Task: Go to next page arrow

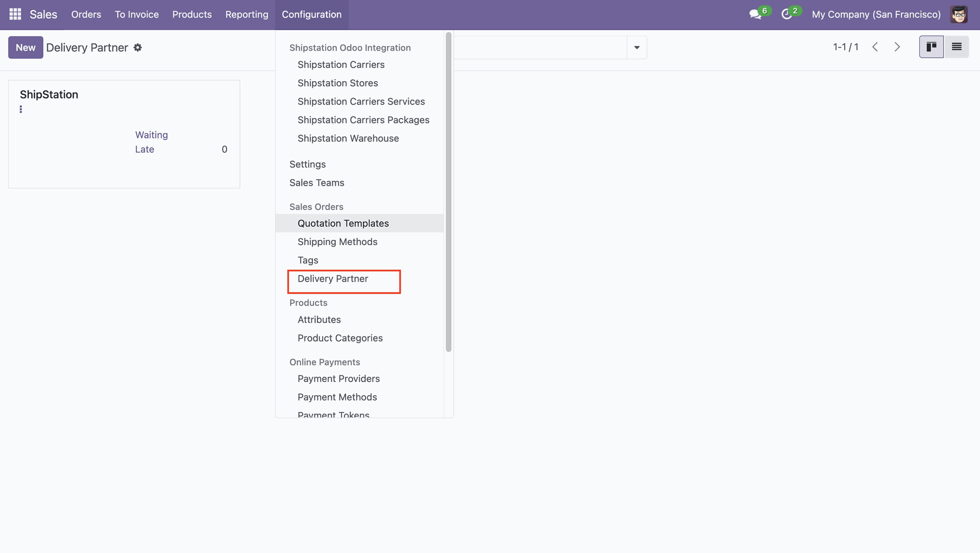Action: (897, 47)
